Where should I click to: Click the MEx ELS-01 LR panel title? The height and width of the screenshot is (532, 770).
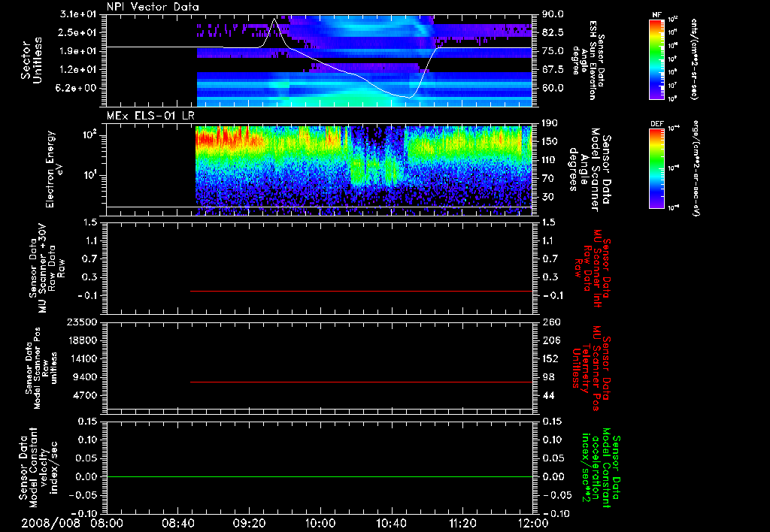(x=150, y=116)
